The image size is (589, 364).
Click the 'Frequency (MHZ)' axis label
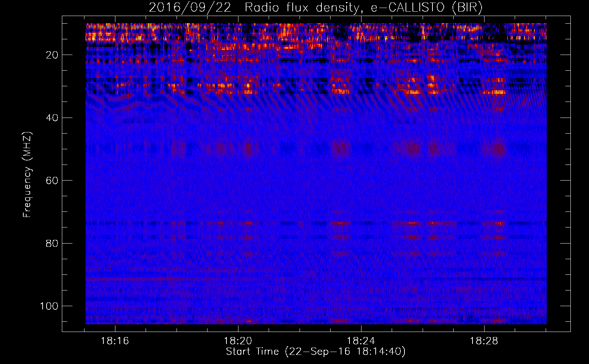tap(27, 175)
